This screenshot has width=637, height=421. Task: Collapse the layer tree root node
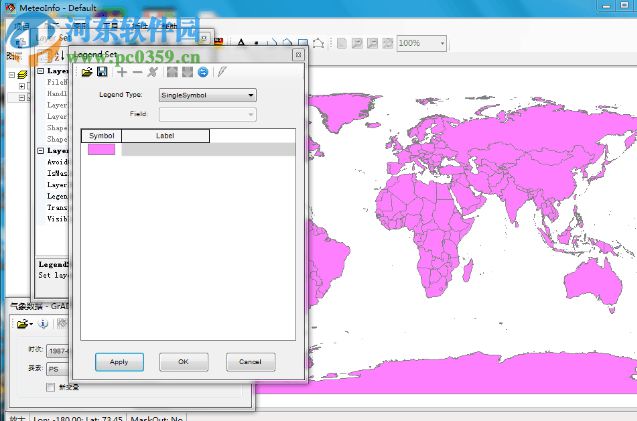click(12, 75)
